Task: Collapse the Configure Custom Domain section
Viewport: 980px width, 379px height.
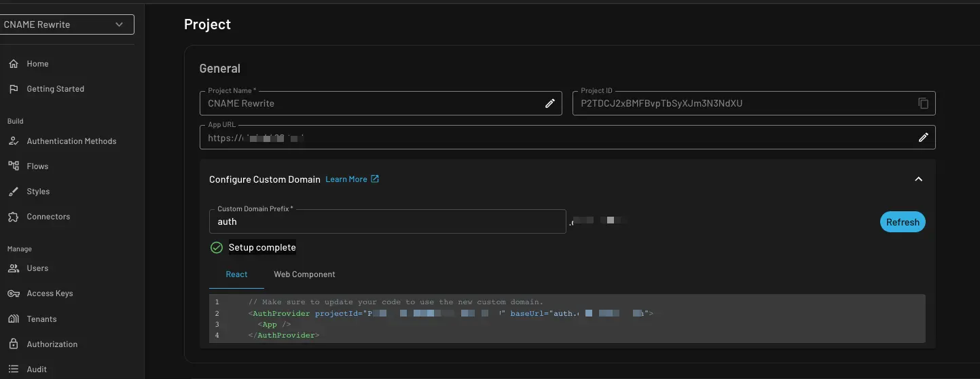Action: click(918, 179)
